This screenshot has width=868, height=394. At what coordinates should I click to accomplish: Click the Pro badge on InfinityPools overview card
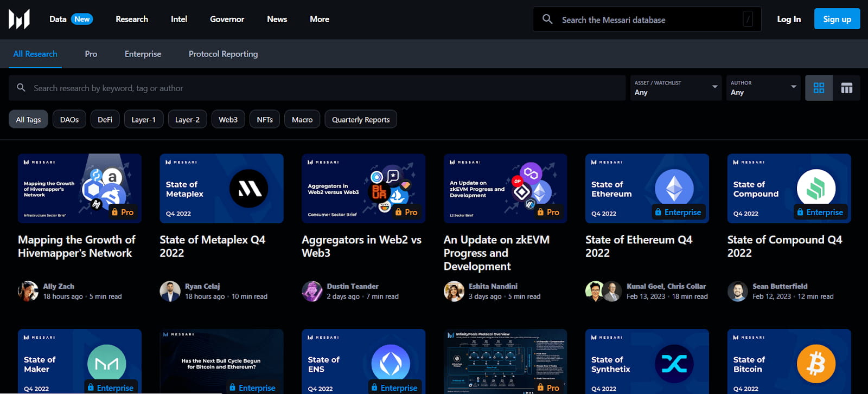tap(548, 387)
